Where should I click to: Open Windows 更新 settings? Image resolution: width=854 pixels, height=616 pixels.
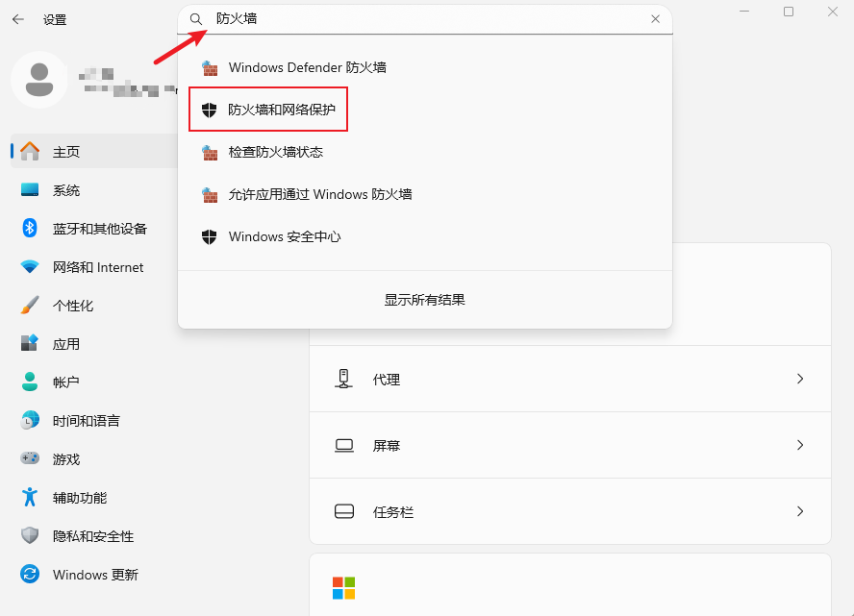(x=95, y=575)
